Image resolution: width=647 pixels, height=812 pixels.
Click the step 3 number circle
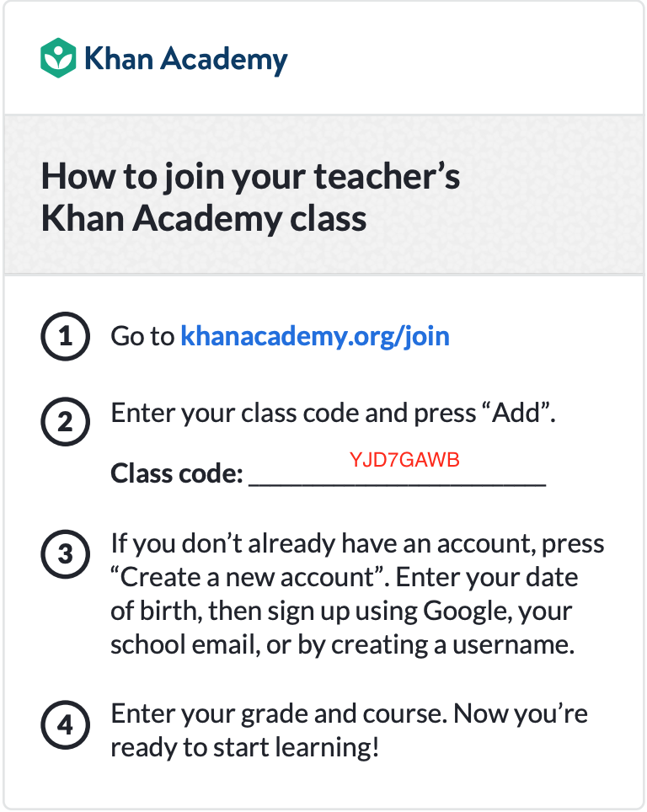tap(65, 555)
